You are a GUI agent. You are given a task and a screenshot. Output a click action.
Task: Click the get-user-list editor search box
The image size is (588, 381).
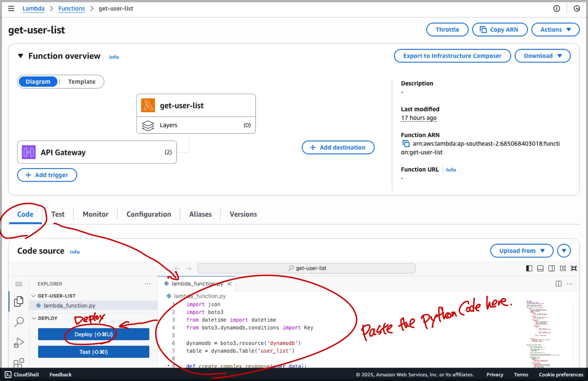306,268
